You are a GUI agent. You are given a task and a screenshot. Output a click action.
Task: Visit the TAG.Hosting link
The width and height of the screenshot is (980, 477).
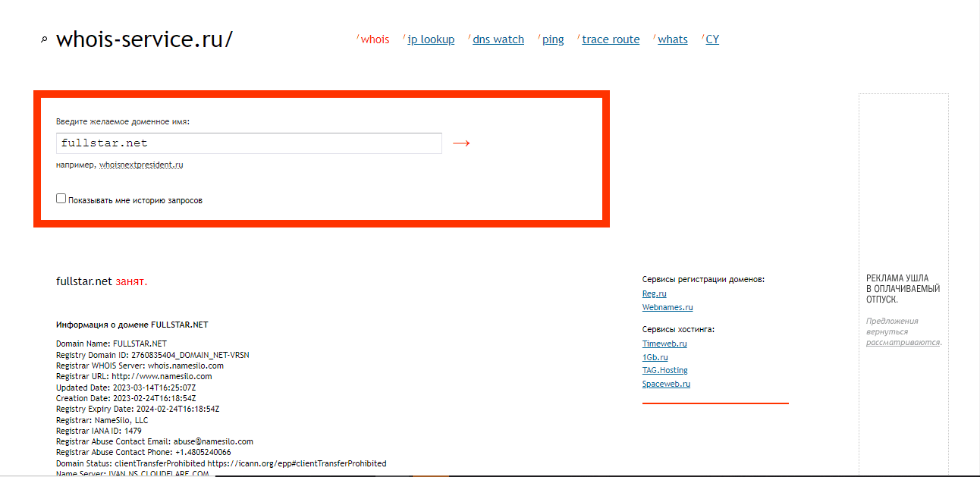tap(664, 370)
